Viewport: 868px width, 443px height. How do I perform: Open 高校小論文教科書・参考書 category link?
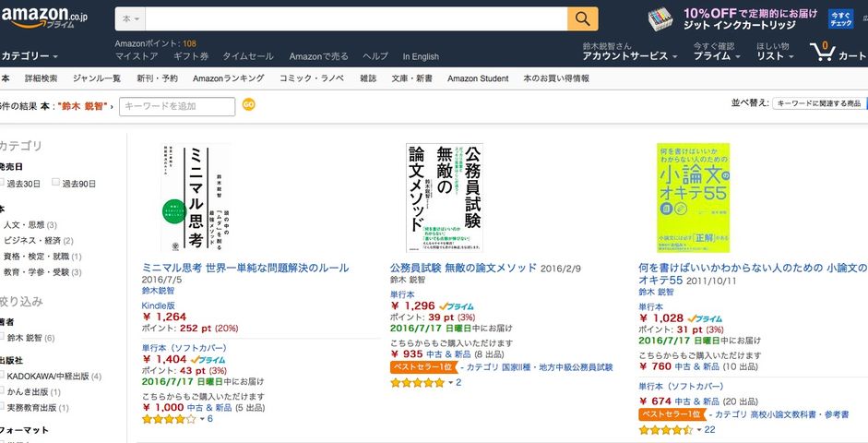800,414
